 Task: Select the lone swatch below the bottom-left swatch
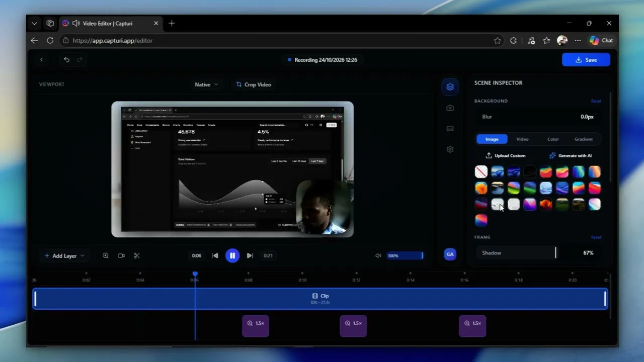(481, 220)
